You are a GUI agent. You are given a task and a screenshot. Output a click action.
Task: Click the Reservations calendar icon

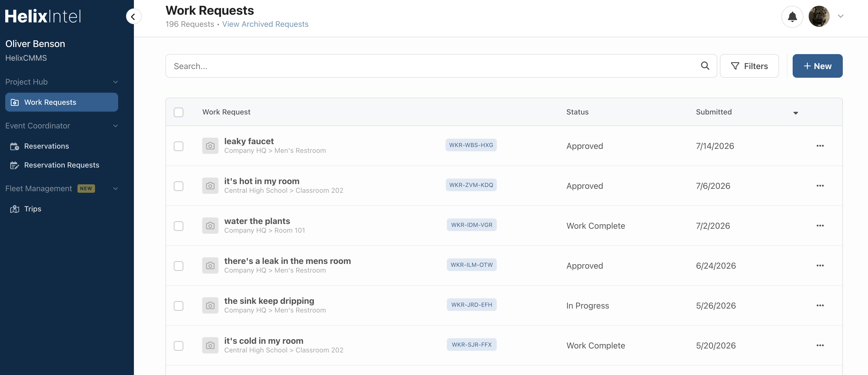click(x=14, y=146)
